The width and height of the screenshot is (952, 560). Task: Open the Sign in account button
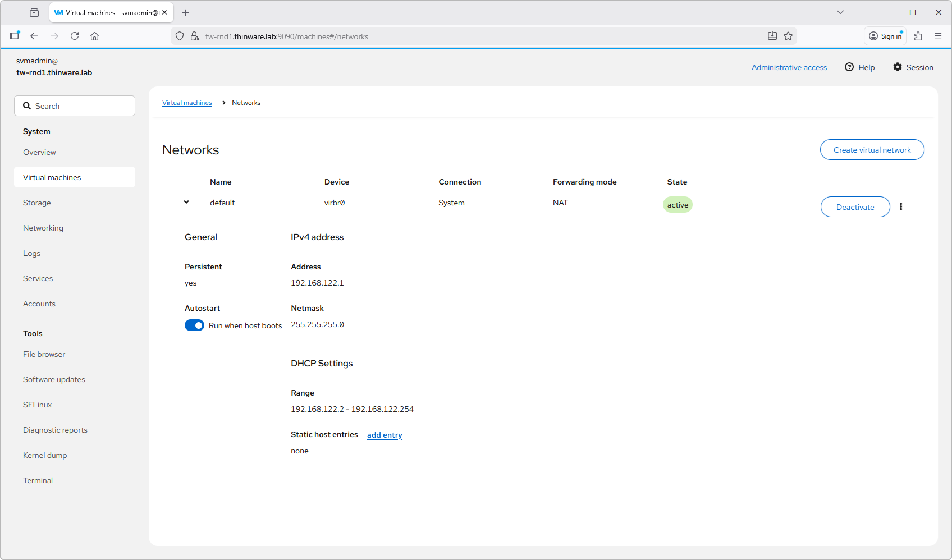(x=885, y=36)
